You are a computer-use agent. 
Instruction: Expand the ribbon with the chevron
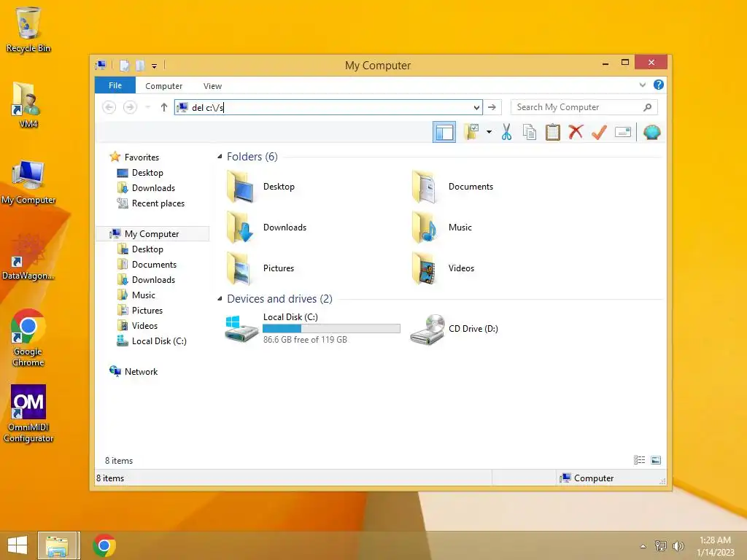coord(643,85)
